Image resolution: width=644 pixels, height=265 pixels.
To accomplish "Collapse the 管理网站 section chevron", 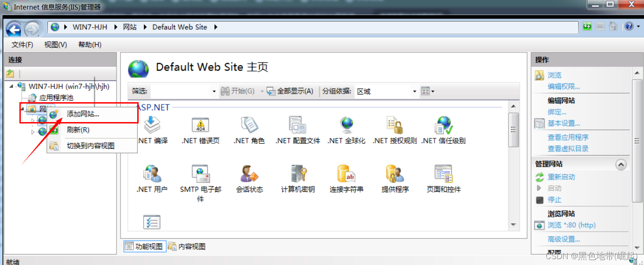I will coord(621,165).
